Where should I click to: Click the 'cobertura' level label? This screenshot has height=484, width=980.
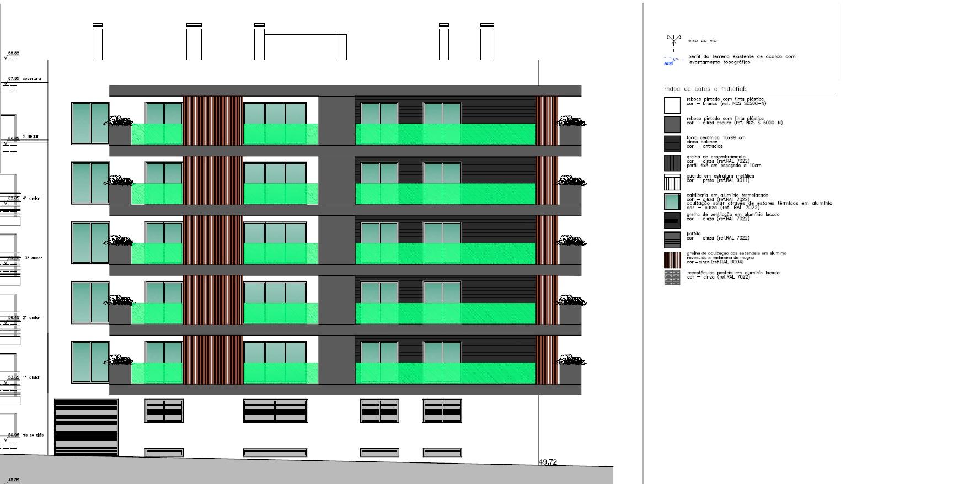[31, 79]
